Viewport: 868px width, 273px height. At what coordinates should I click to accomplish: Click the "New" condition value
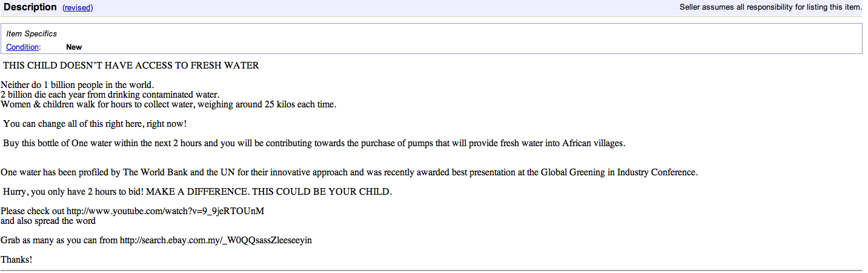click(74, 47)
